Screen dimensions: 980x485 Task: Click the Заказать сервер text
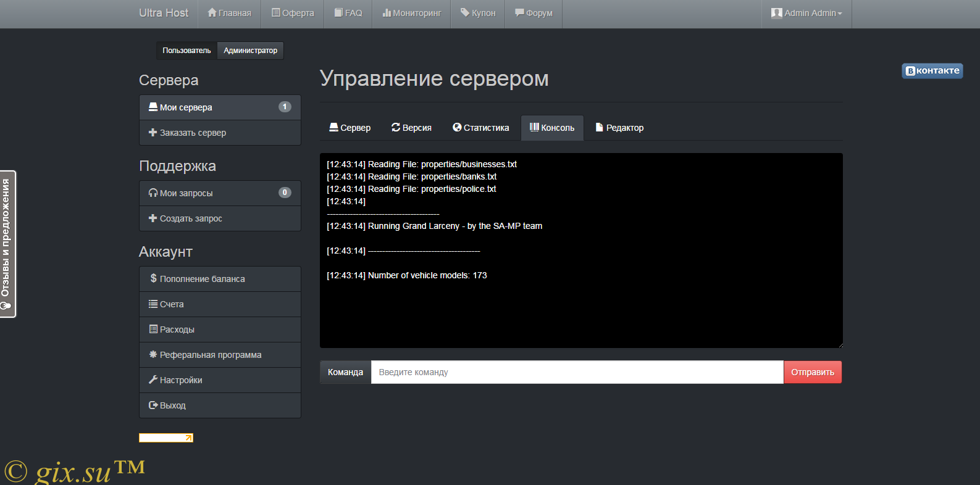coord(193,133)
